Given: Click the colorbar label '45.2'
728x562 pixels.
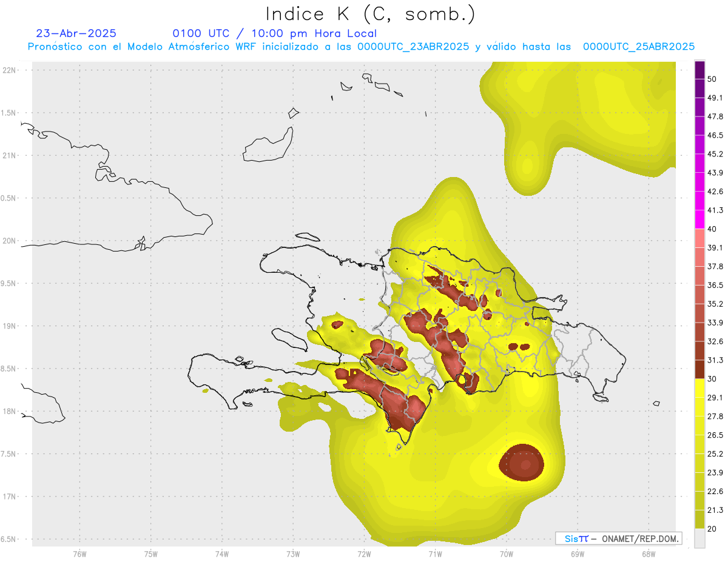Looking at the screenshot, I should pos(715,154).
